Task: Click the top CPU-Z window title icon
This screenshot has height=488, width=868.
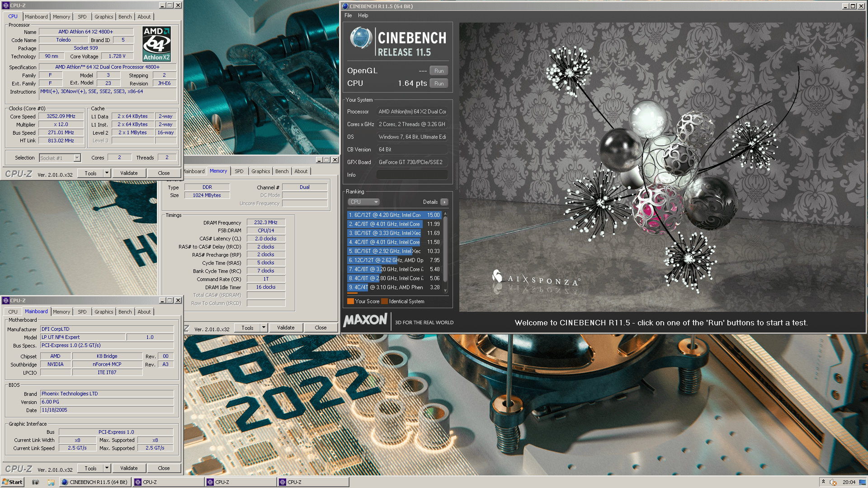Action: click(x=6, y=5)
